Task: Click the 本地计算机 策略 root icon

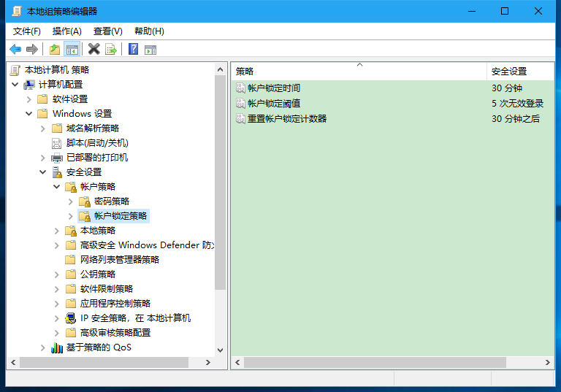Action: click(x=15, y=70)
